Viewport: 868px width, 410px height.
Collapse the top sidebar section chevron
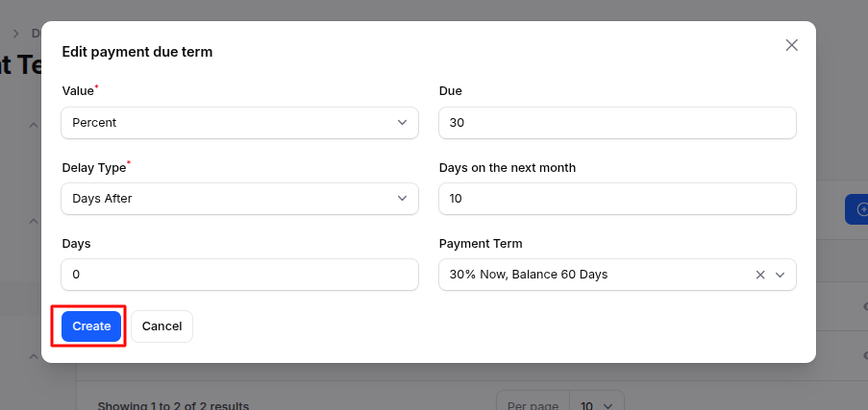click(x=34, y=126)
